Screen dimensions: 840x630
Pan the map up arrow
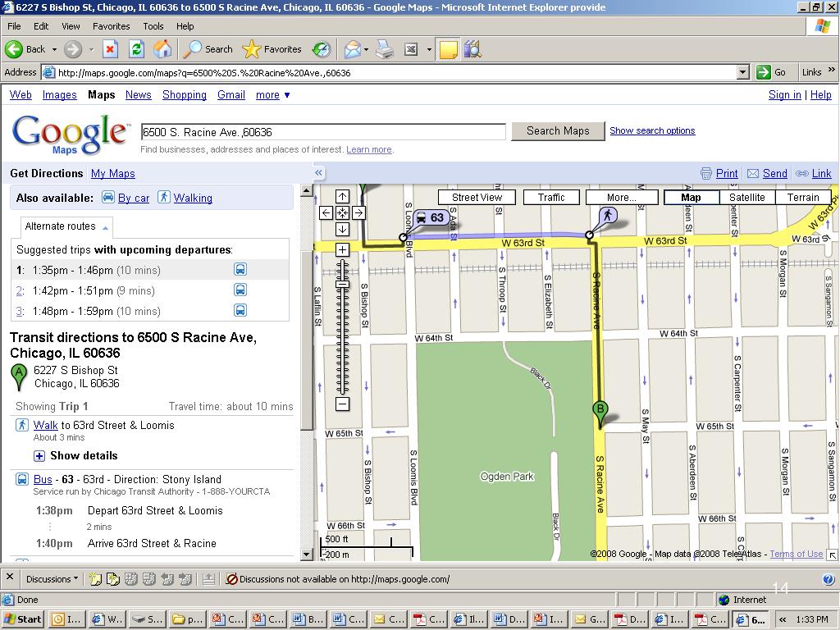tap(342, 197)
